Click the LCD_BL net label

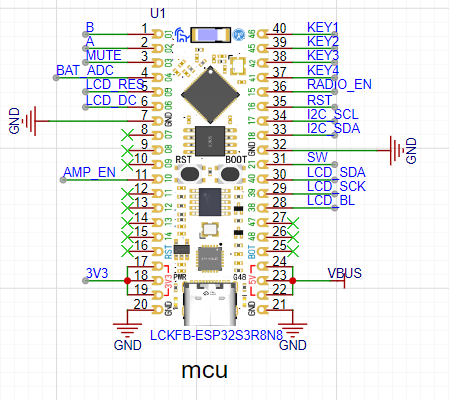(x=331, y=200)
